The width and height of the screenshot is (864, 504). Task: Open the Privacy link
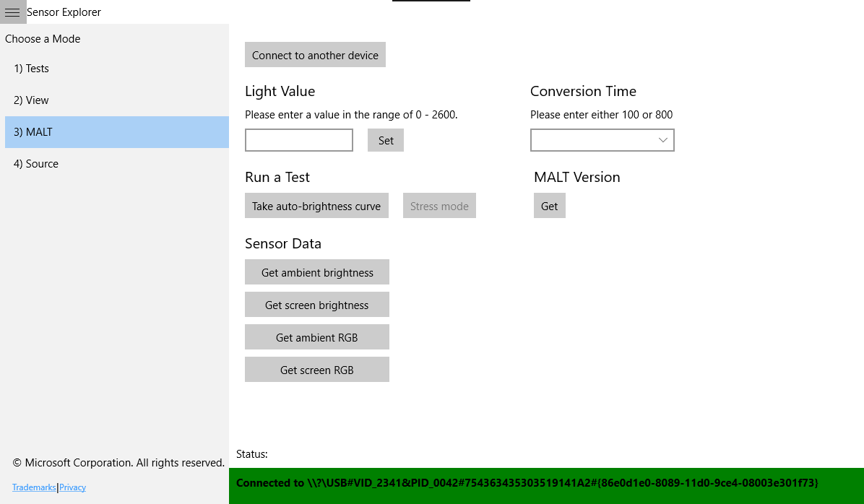[x=72, y=487]
